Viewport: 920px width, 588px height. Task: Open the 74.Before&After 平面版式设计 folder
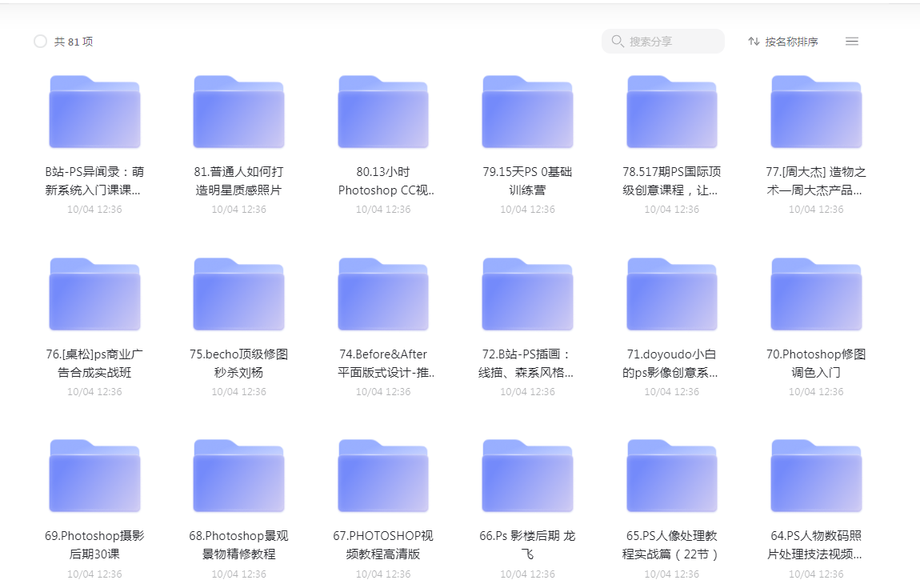click(x=383, y=294)
